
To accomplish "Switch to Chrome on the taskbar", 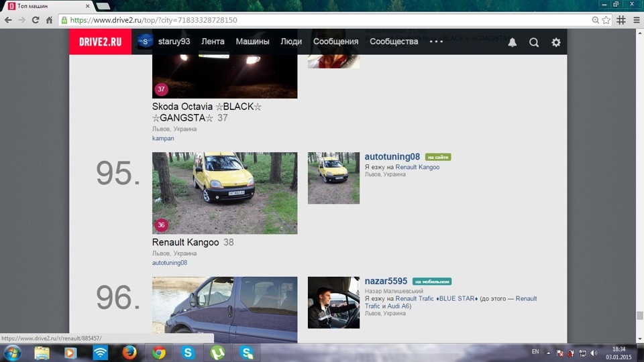I will [159, 353].
